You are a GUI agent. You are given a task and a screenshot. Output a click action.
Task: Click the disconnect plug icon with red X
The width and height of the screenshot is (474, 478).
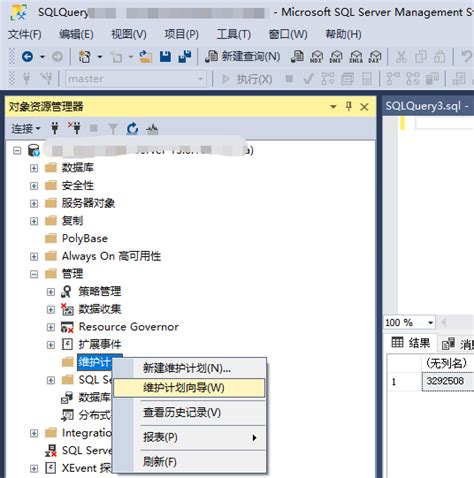point(74,128)
